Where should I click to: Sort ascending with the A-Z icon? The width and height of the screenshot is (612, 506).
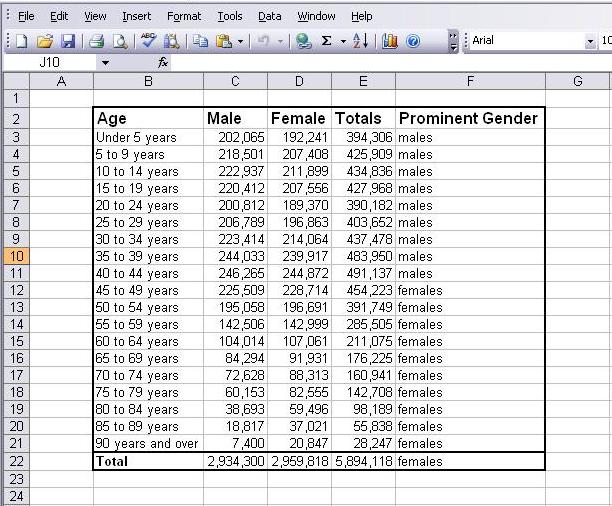click(361, 41)
